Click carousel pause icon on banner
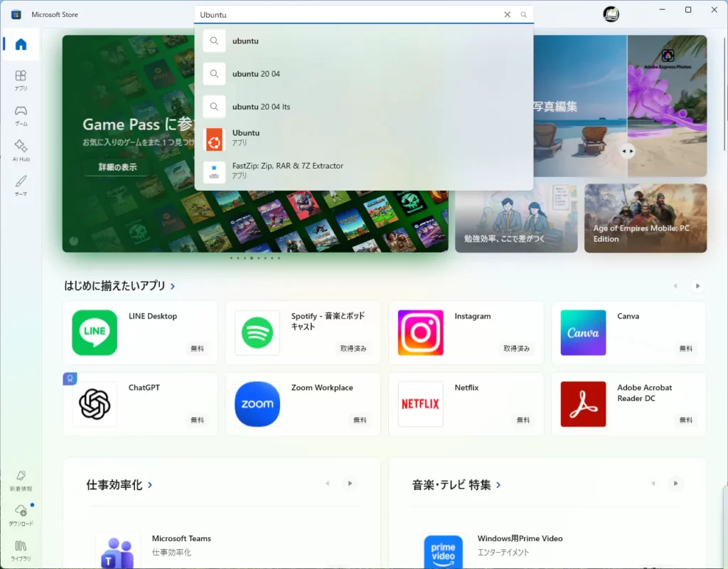The height and width of the screenshot is (569, 728). pyautogui.click(x=74, y=240)
